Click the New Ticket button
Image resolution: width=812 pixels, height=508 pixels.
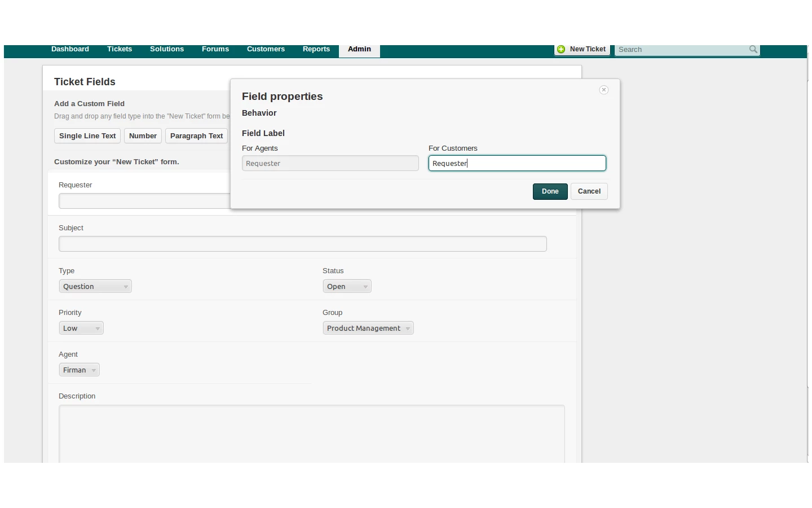click(582, 50)
